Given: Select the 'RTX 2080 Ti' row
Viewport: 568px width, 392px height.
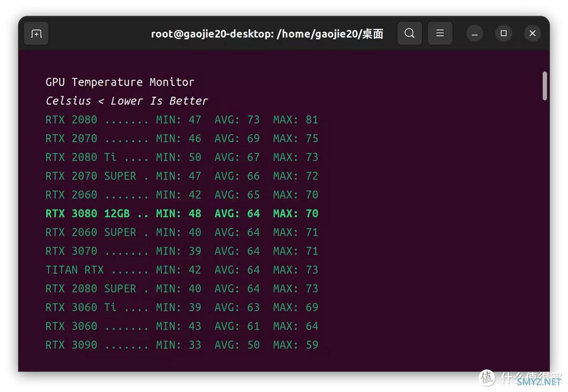Looking at the screenshot, I should pos(182,158).
